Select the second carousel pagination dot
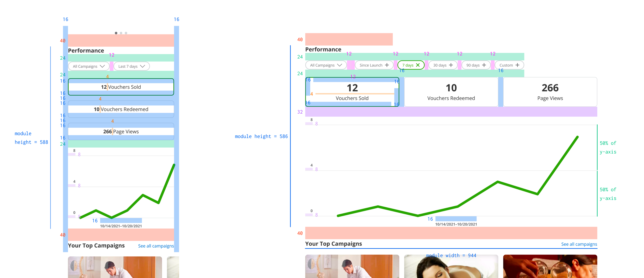Image resolution: width=644 pixels, height=278 pixels. click(121, 33)
